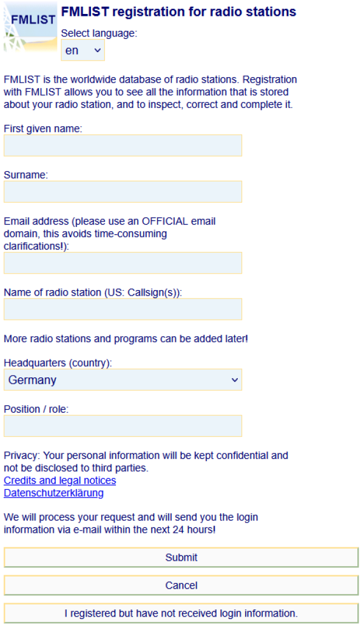Follow the Datenschutzerklärung link

[53, 493]
